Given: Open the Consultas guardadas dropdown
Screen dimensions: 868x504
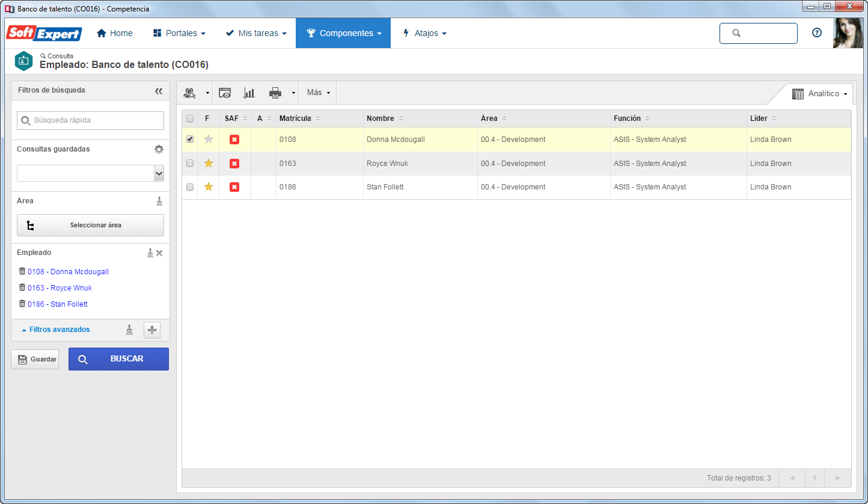Looking at the screenshot, I should click(90, 173).
